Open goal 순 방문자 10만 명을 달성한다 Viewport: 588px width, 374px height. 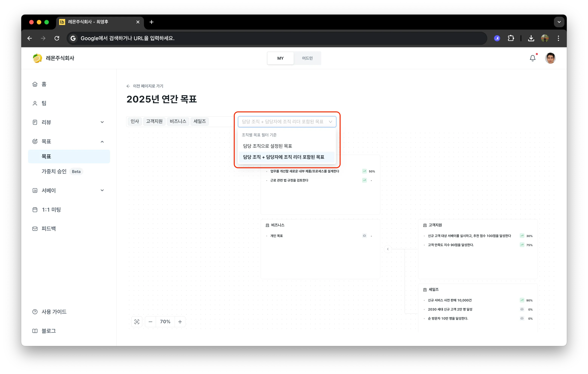point(448,318)
